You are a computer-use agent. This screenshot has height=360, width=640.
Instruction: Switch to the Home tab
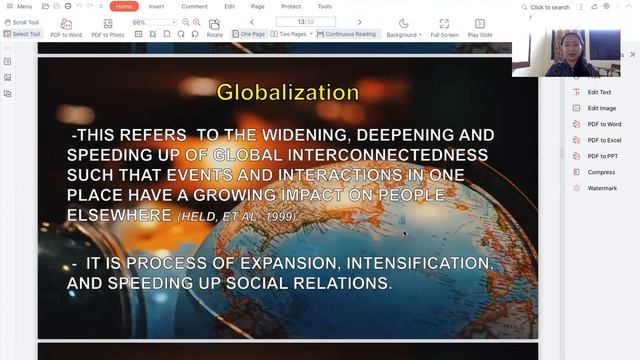coord(124,7)
